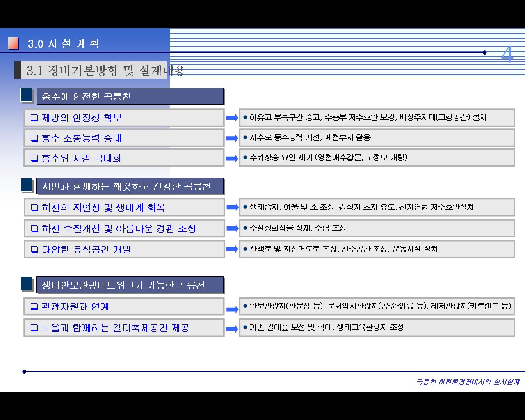The height and width of the screenshot is (420, 525).
Task: Click the navy square beside 생태안보관광네트워크가 가능한 곡릉천
Action: point(26,284)
